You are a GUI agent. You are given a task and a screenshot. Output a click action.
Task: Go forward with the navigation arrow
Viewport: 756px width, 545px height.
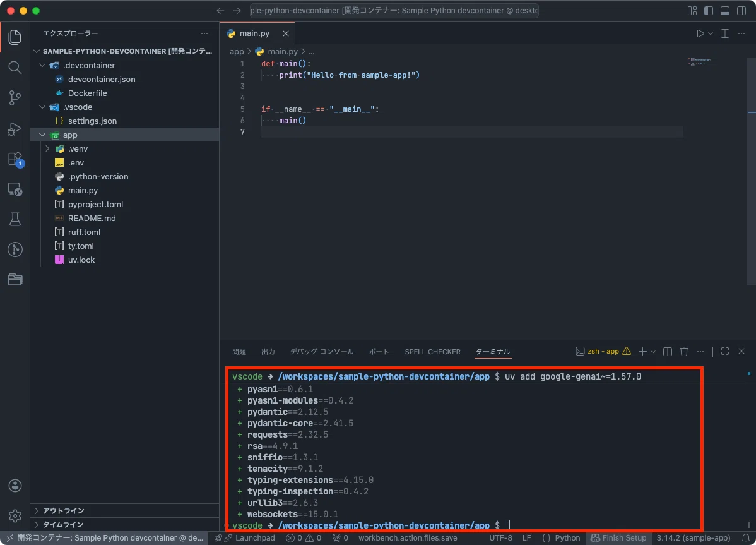[237, 11]
